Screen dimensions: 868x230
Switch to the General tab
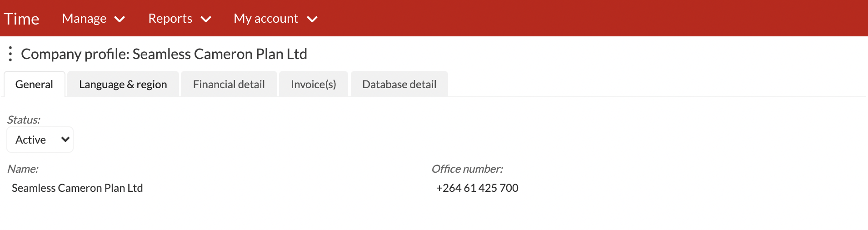tap(35, 84)
